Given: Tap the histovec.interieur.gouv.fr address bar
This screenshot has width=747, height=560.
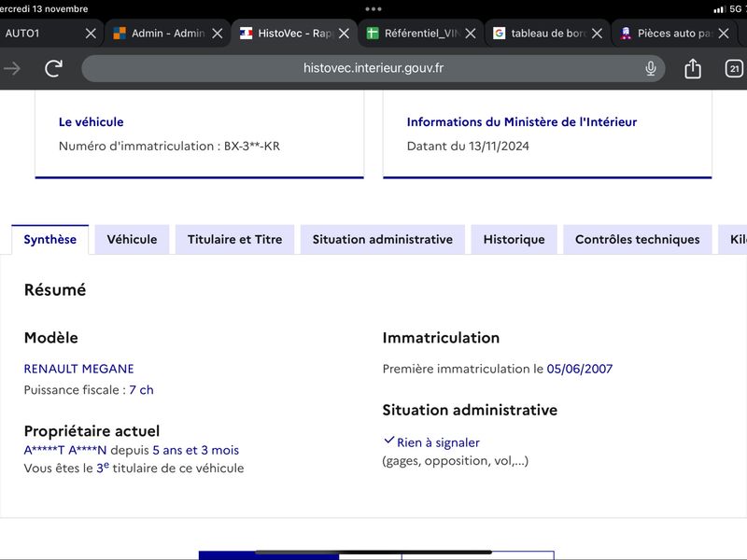Looking at the screenshot, I should 373,68.
